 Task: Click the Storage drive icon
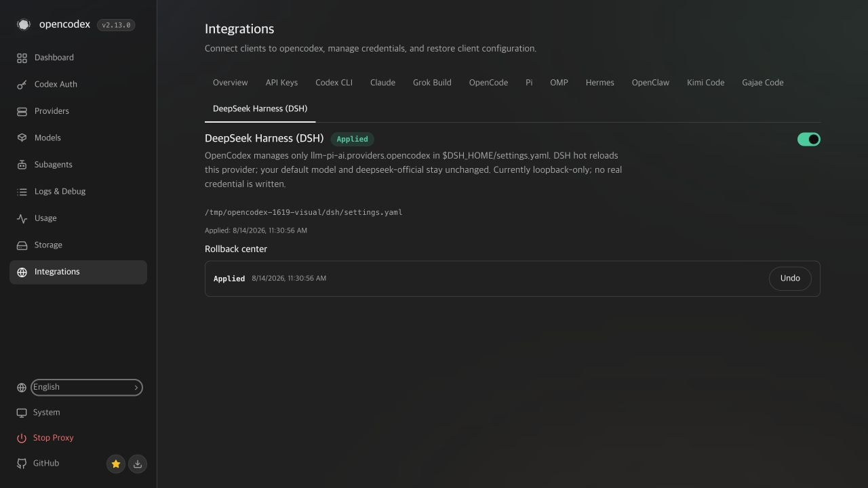[22, 245]
